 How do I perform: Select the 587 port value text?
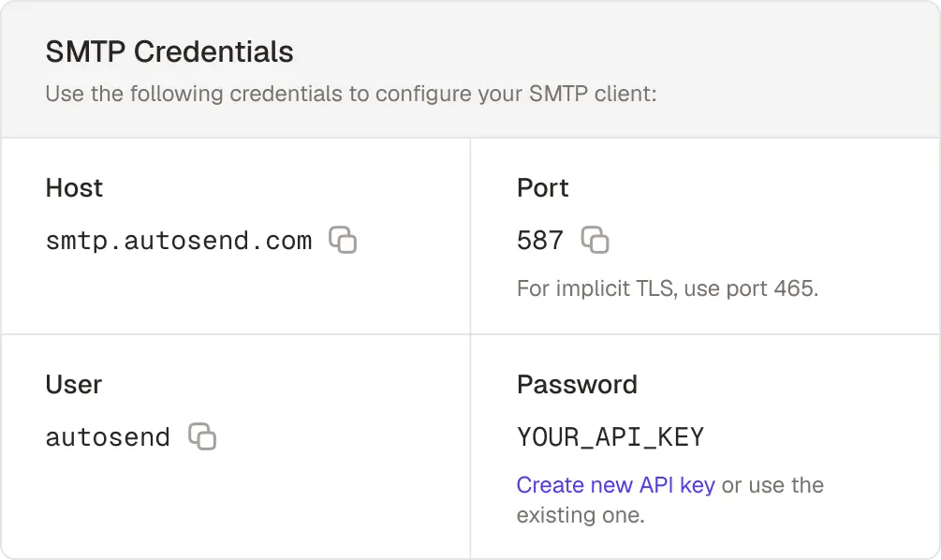539,241
